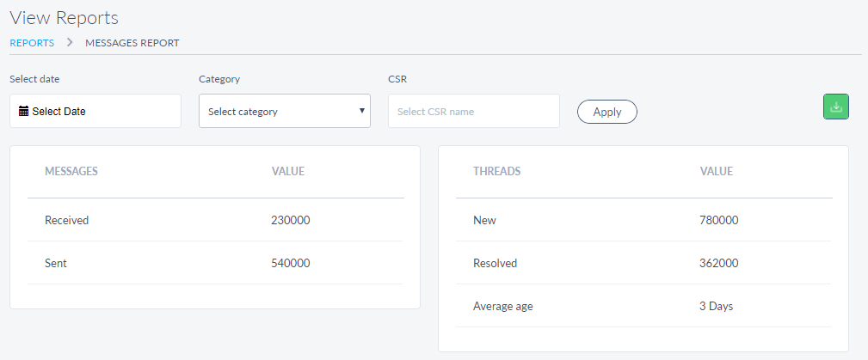868x360 pixels.
Task: Click the calendar icon in date field
Action: pyautogui.click(x=23, y=111)
